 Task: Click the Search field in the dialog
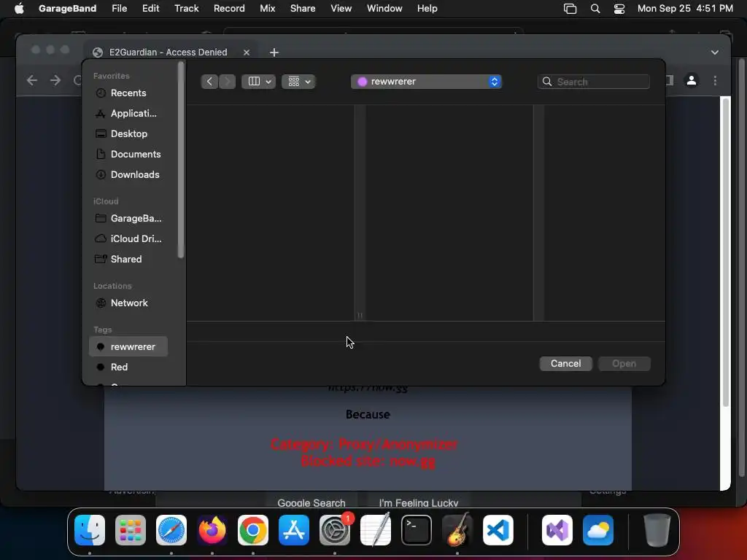click(594, 82)
